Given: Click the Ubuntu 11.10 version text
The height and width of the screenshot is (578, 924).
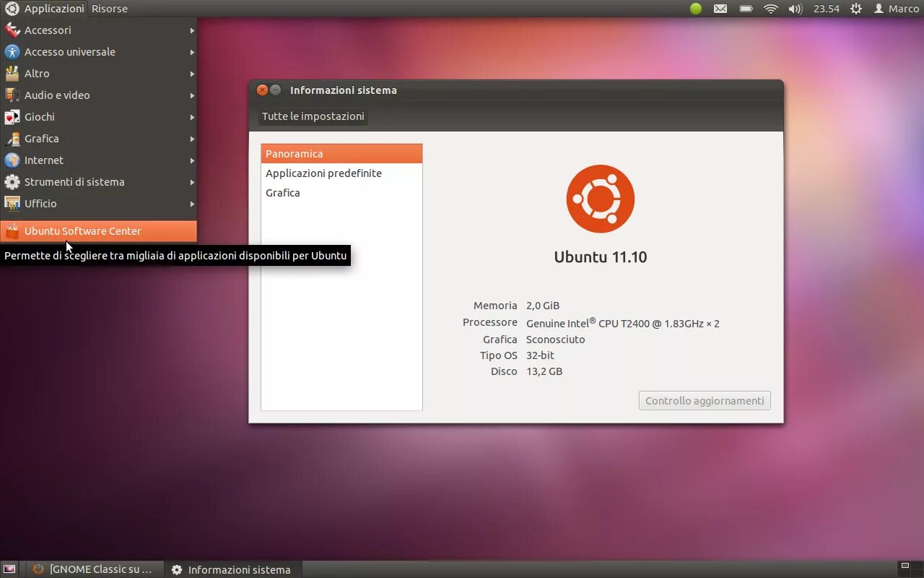Looking at the screenshot, I should pos(601,257).
